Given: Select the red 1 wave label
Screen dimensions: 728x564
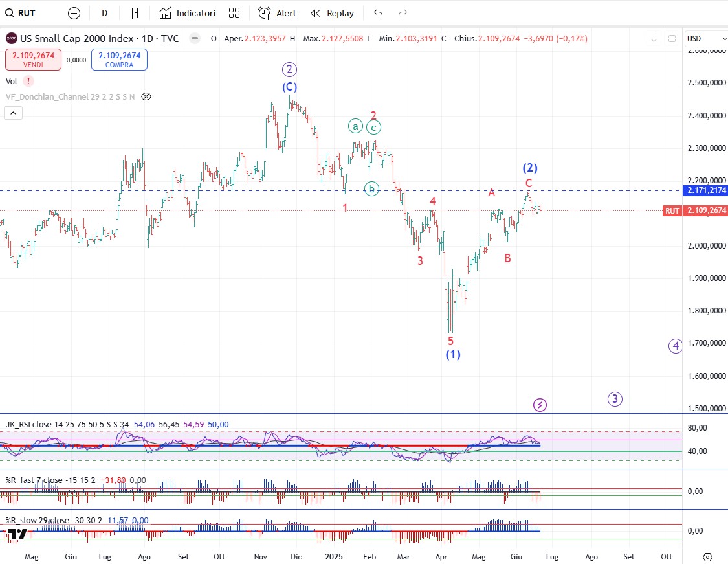Looking at the screenshot, I should point(345,208).
